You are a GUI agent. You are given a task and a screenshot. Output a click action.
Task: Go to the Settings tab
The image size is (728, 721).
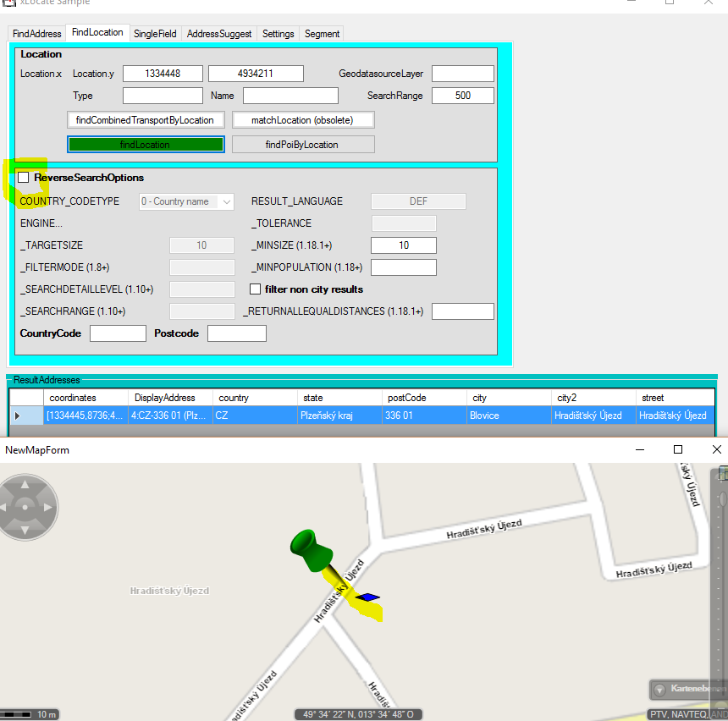(278, 34)
